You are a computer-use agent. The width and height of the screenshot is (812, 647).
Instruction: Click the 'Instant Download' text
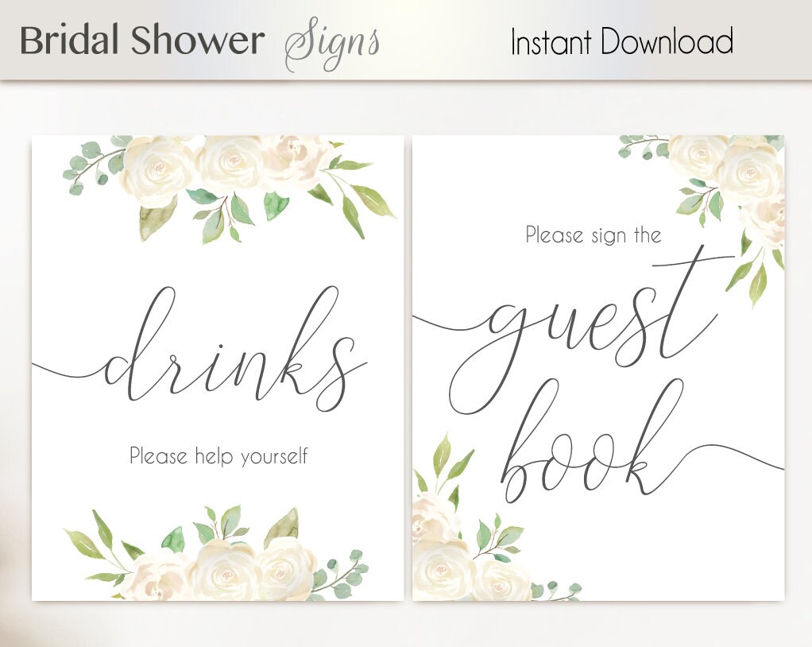coord(621,41)
